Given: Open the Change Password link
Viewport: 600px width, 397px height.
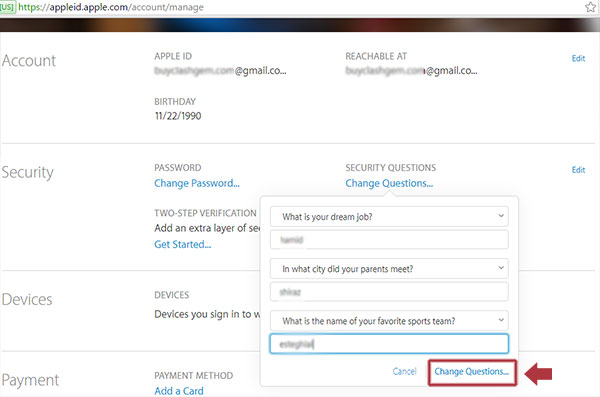Looking at the screenshot, I should [197, 183].
